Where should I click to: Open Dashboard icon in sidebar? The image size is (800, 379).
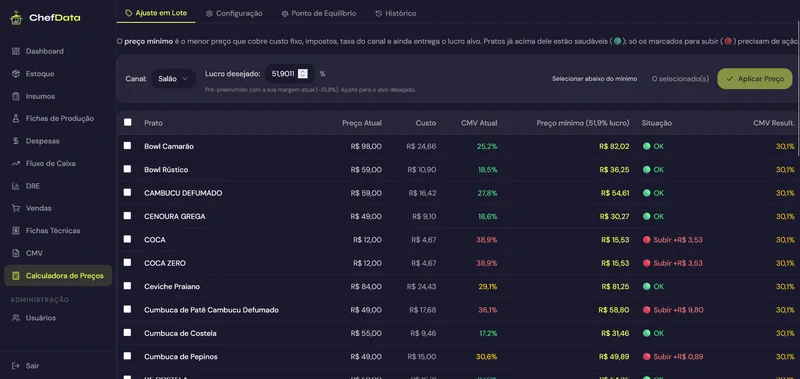(16, 51)
